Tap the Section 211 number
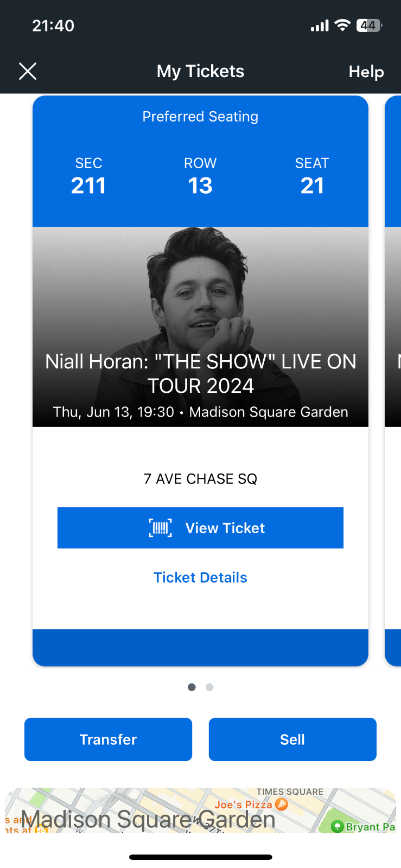 88,186
